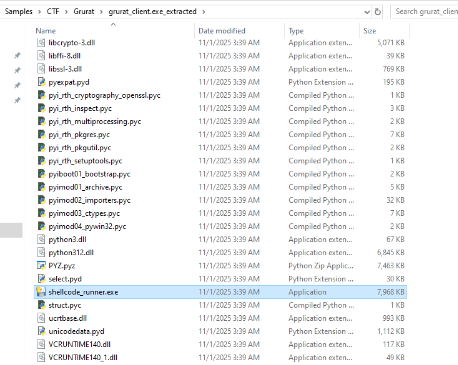This screenshot has height=365, width=458.
Task: Click the 7,968 KB size value
Action: click(x=391, y=292)
